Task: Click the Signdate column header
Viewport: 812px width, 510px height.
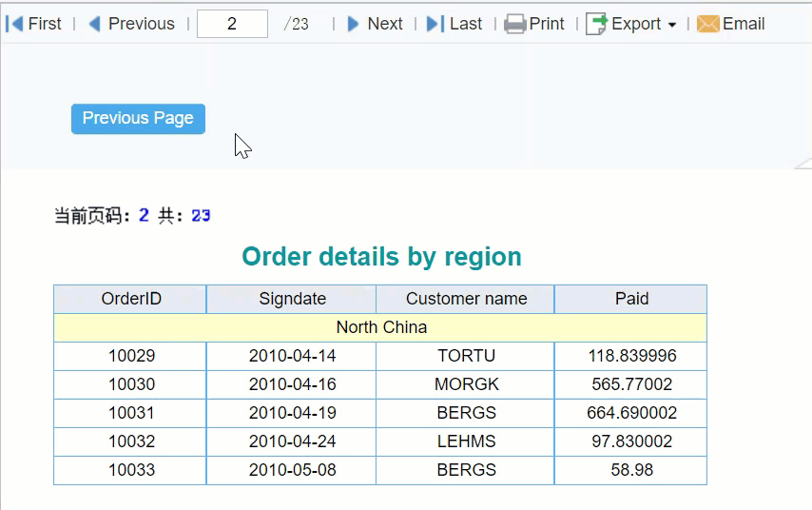Action: [x=292, y=299]
